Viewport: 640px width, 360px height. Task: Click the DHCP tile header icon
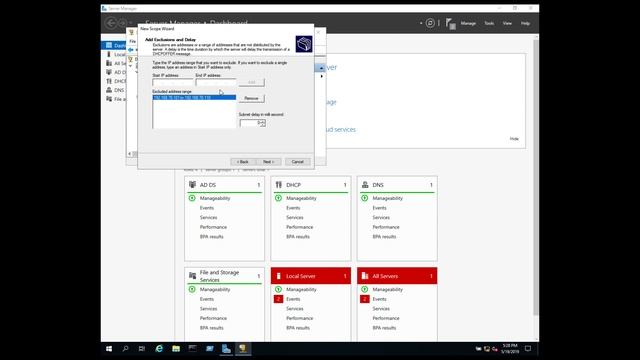pyautogui.click(x=279, y=184)
